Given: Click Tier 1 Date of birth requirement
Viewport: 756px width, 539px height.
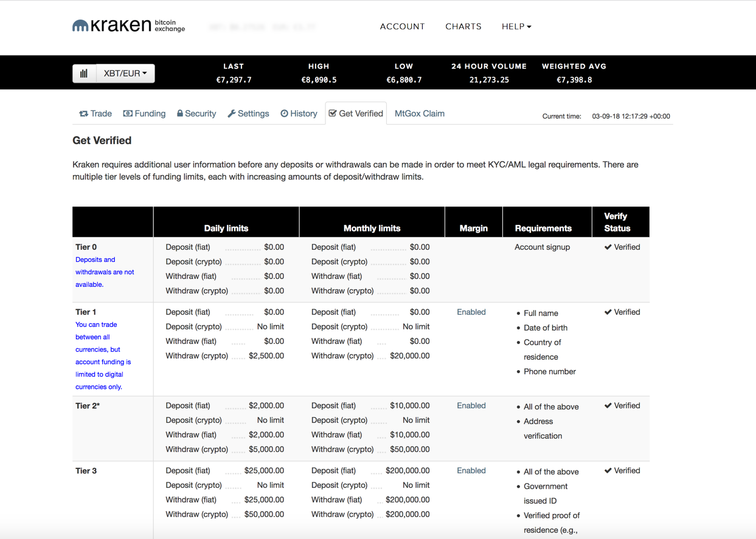Looking at the screenshot, I should tap(546, 328).
